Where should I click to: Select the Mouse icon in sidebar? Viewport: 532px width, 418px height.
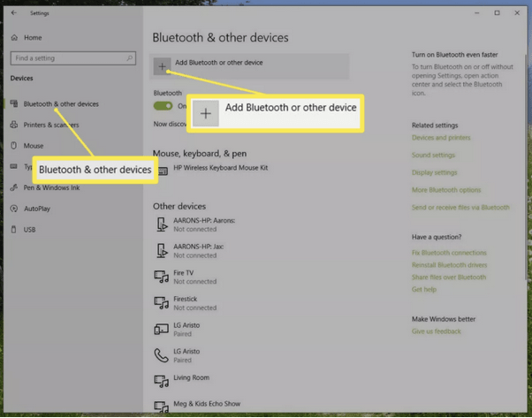(x=13, y=146)
